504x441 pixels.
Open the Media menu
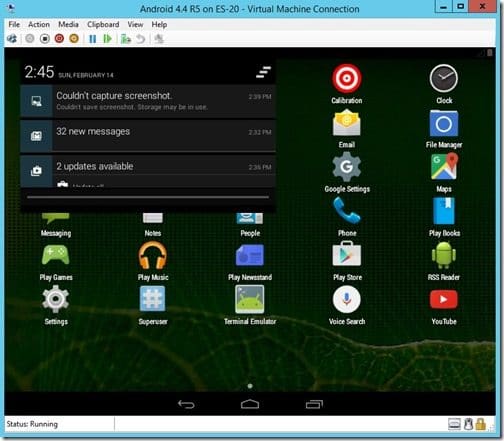coord(68,24)
